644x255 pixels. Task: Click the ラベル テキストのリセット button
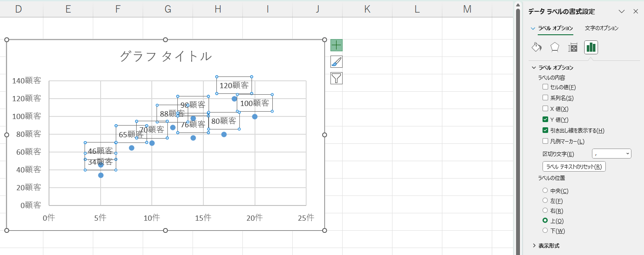(x=574, y=166)
